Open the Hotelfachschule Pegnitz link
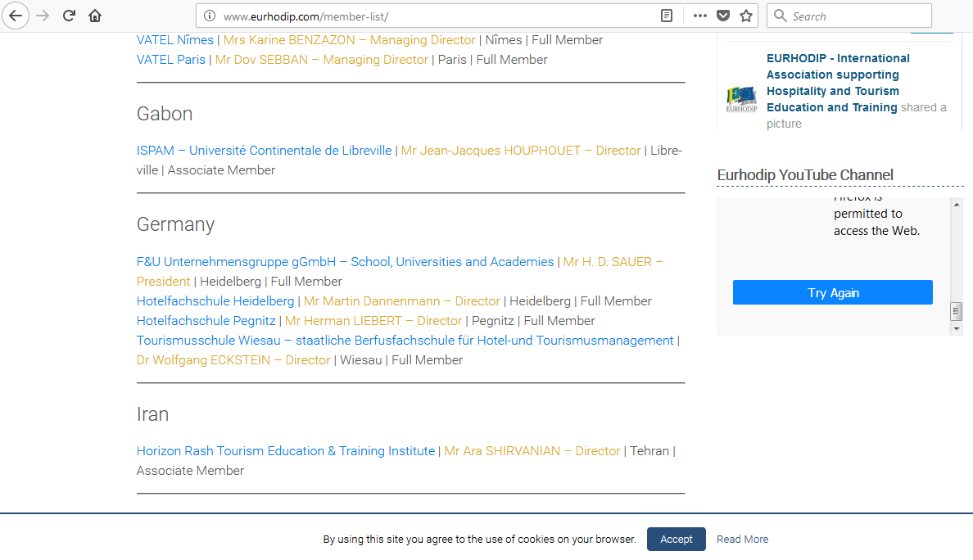This screenshot has height=560, width=973. [206, 321]
